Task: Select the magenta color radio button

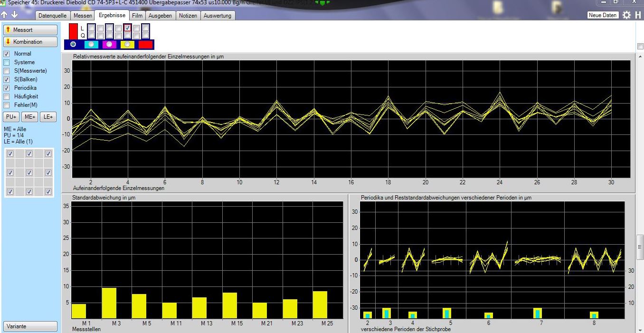Action: click(110, 44)
